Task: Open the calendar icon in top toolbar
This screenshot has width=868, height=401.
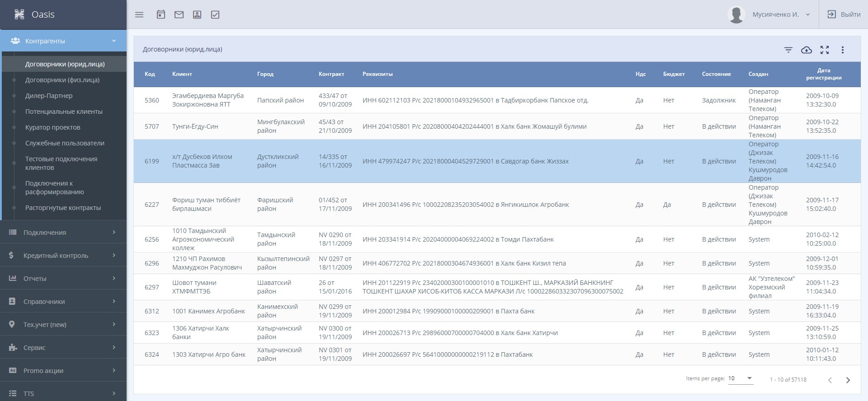Action: coord(161,15)
